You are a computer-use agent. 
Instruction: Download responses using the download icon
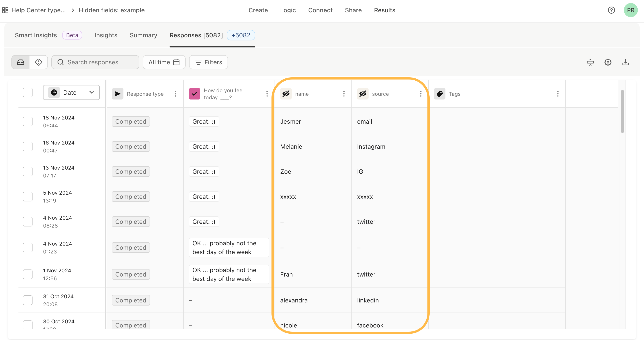(625, 62)
